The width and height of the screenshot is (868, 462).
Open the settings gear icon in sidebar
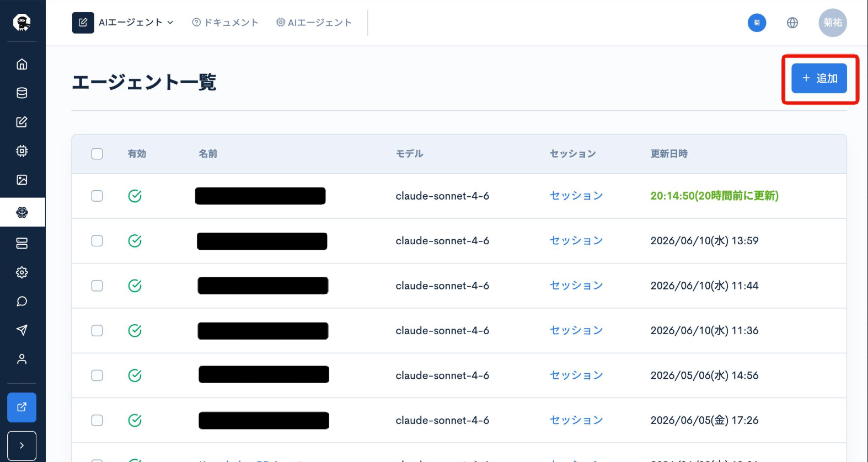pos(22,272)
